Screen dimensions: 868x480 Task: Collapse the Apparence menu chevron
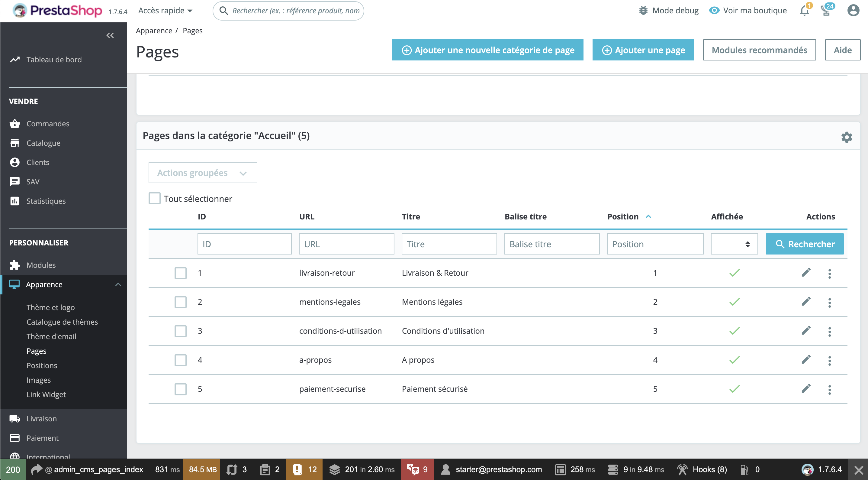pos(118,284)
